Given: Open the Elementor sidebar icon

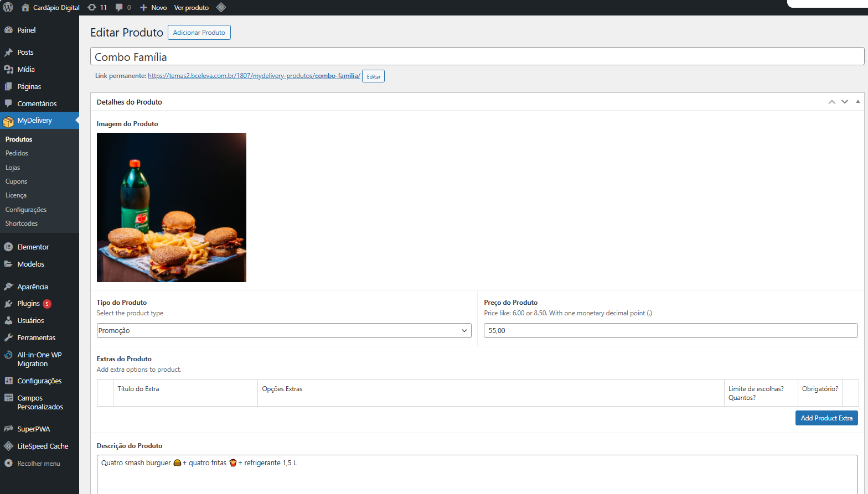Looking at the screenshot, I should coord(8,247).
